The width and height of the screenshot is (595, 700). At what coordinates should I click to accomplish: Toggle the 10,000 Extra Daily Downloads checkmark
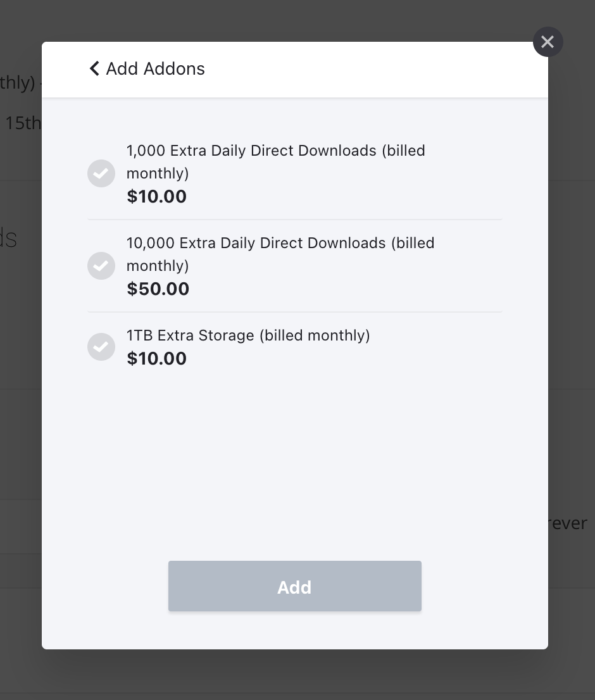(x=101, y=266)
